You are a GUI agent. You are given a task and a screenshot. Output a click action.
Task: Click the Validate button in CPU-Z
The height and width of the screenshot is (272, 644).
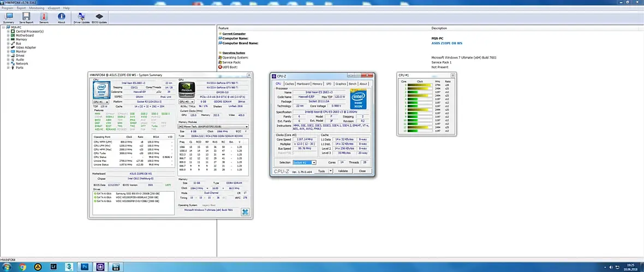point(343,171)
